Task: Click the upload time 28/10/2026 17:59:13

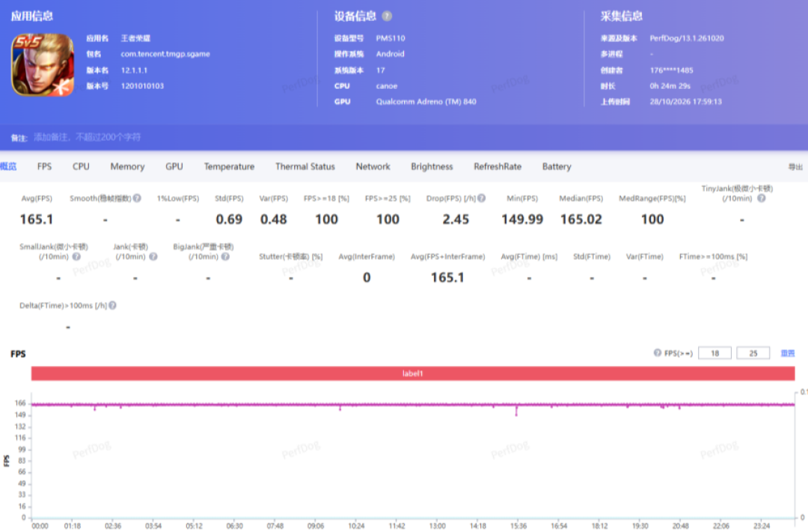Action: [685, 102]
